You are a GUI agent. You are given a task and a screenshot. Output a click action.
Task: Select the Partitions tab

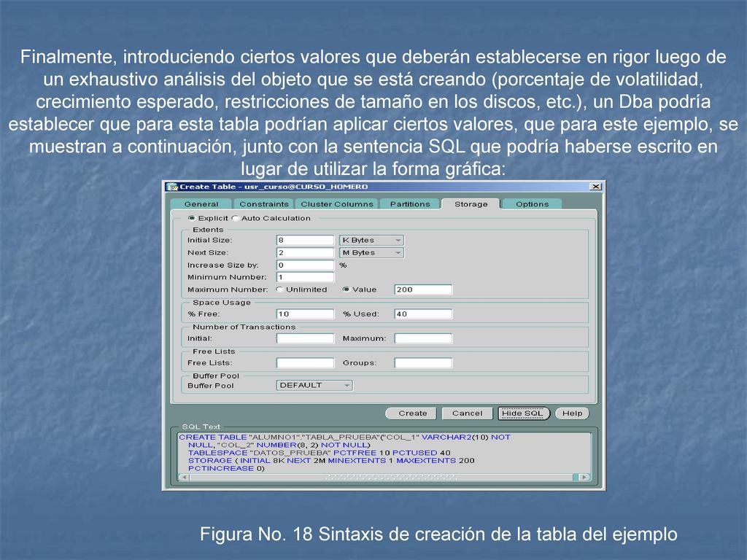coord(410,204)
